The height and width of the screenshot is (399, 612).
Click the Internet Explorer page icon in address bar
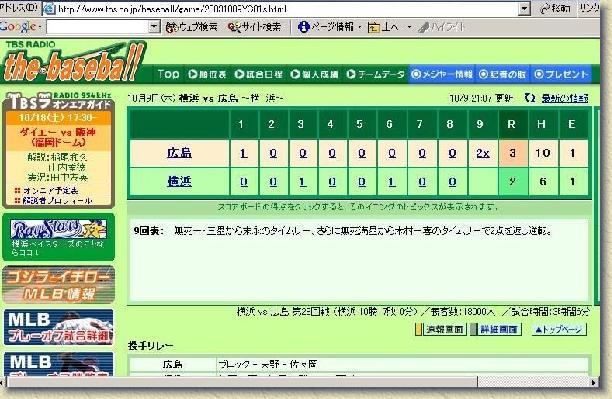[49, 8]
